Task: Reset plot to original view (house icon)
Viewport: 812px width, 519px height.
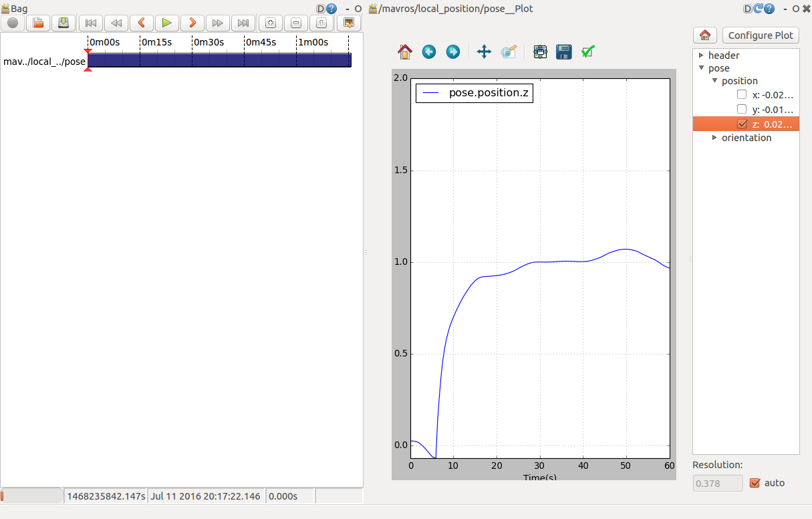Action: point(405,51)
